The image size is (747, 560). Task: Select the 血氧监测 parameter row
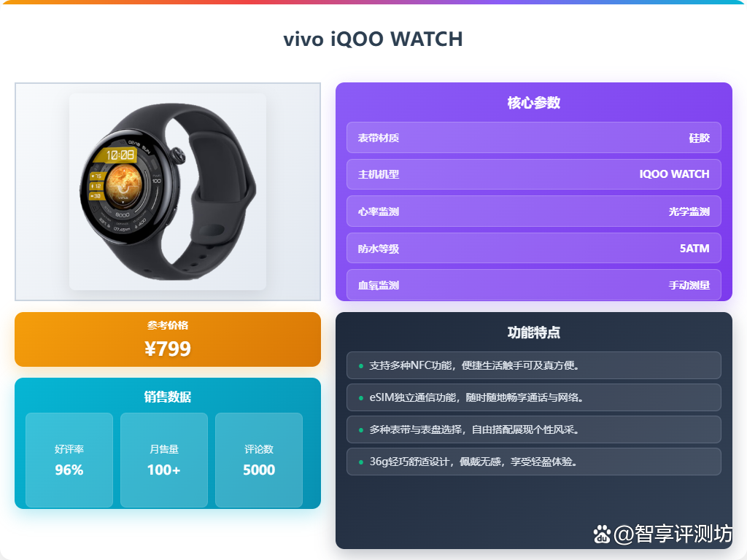click(x=533, y=285)
